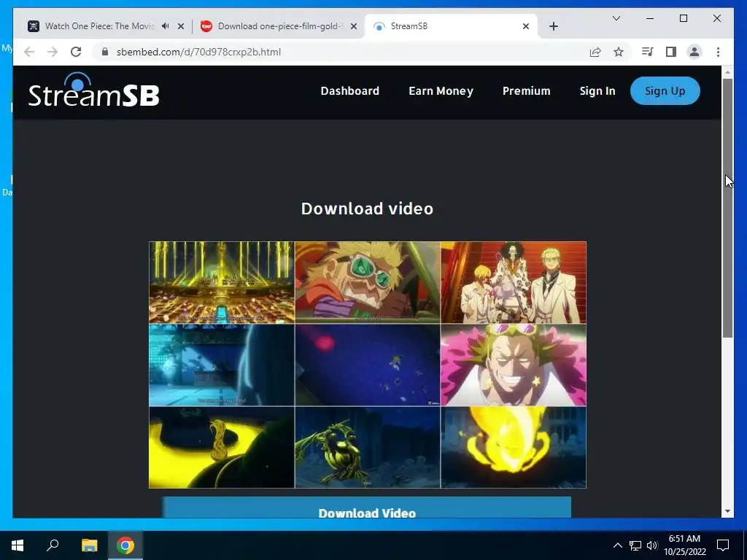Viewport: 747px width, 560px height.
Task: Switch to Watch One Piece: The Movie tab
Action: [x=99, y=26]
